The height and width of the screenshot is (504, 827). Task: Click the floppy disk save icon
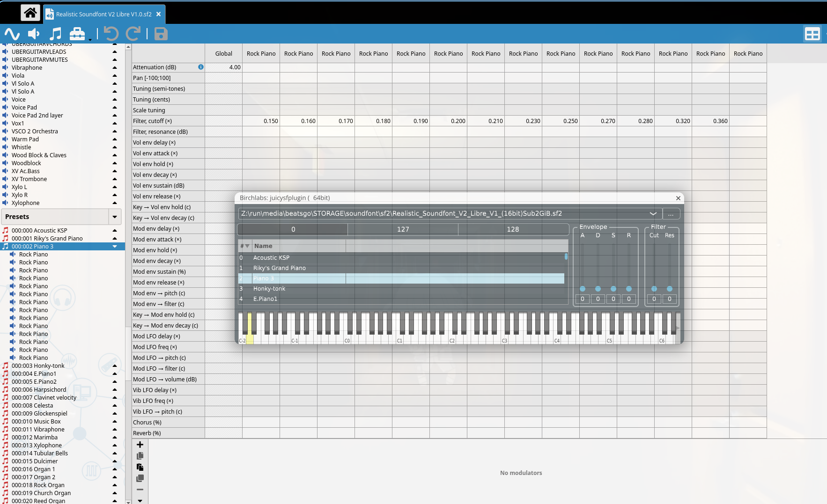coord(161,34)
